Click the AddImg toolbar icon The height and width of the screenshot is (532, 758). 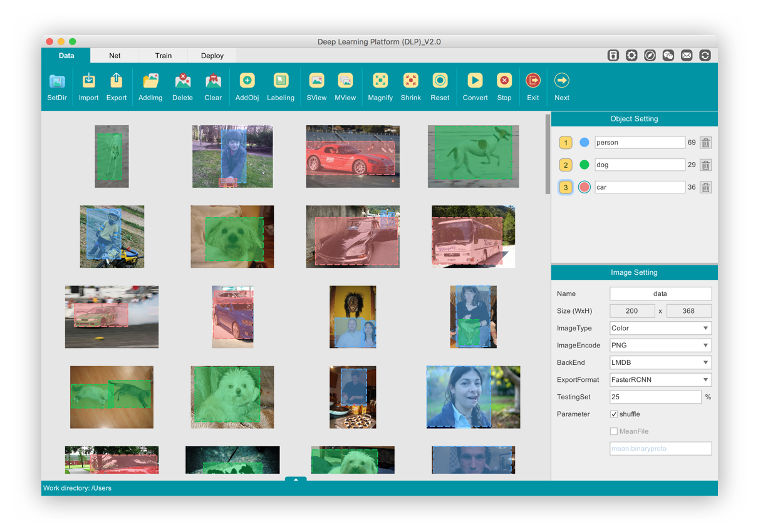(150, 81)
